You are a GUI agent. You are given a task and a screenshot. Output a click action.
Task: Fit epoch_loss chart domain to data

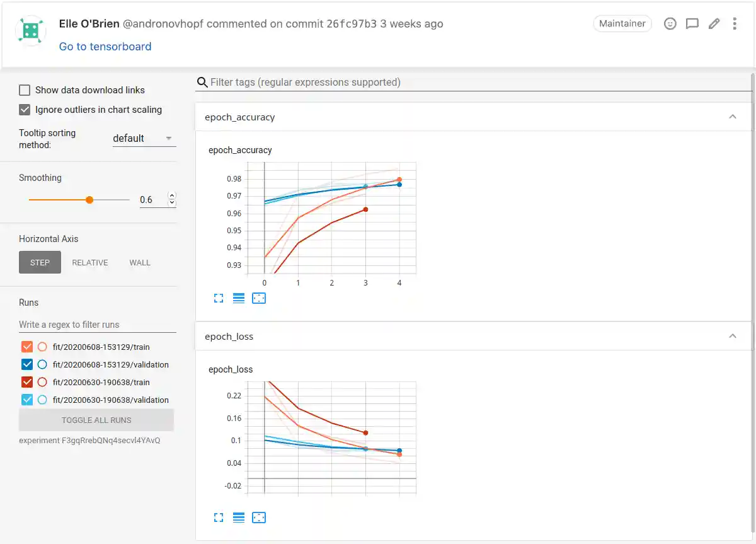(x=259, y=517)
